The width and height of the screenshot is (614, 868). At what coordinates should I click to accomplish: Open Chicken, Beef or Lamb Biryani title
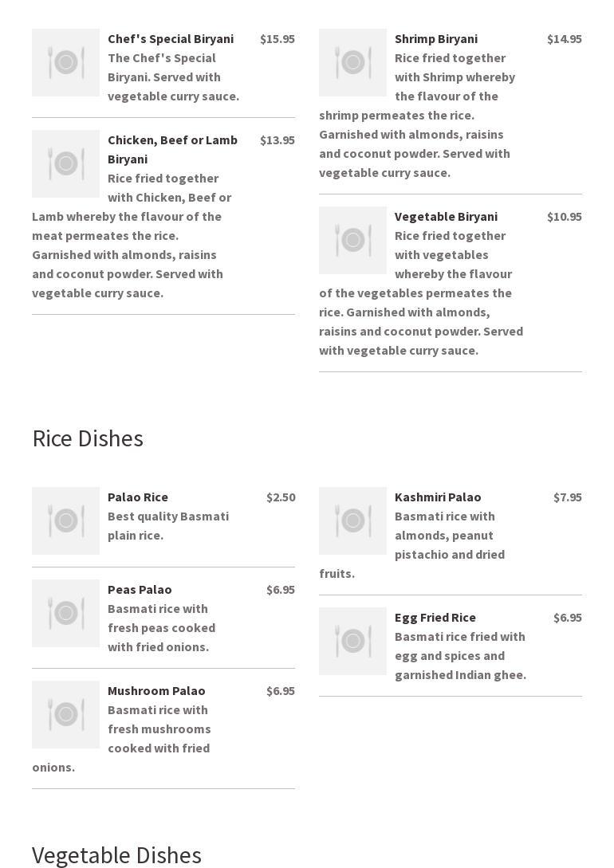(x=172, y=149)
